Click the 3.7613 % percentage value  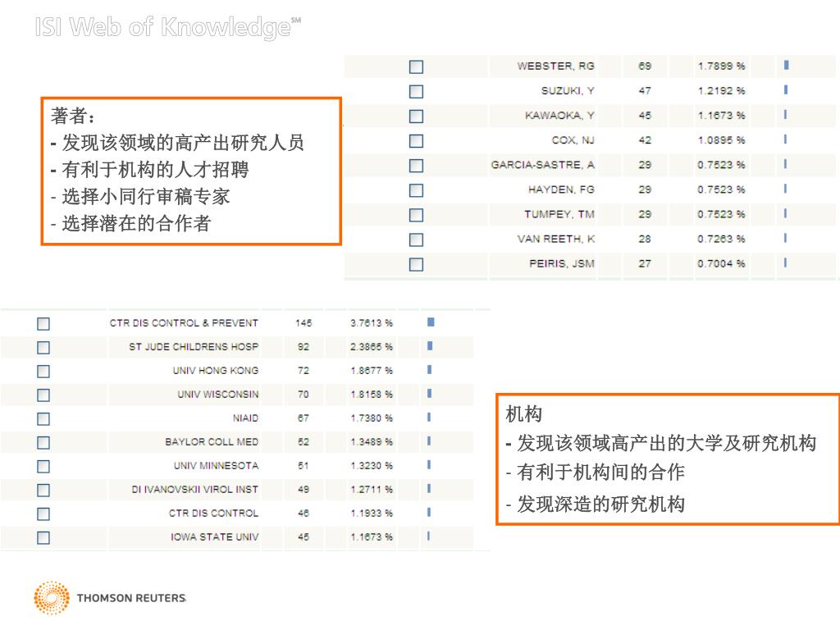tap(372, 323)
